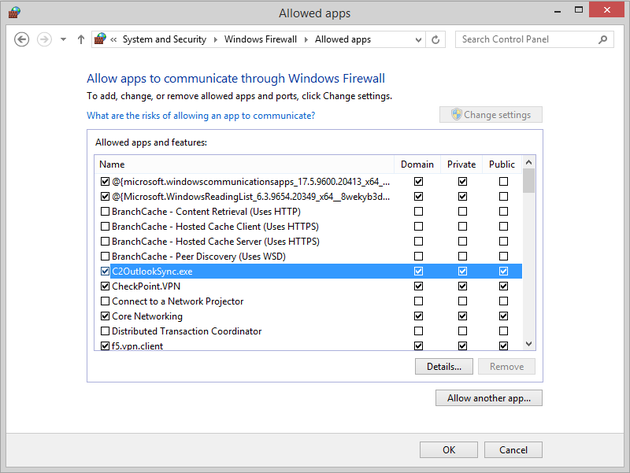Screen dimensions: 630x473
Task: Expand arrow after Windows Firewall breadcrumb
Action: click(x=306, y=39)
